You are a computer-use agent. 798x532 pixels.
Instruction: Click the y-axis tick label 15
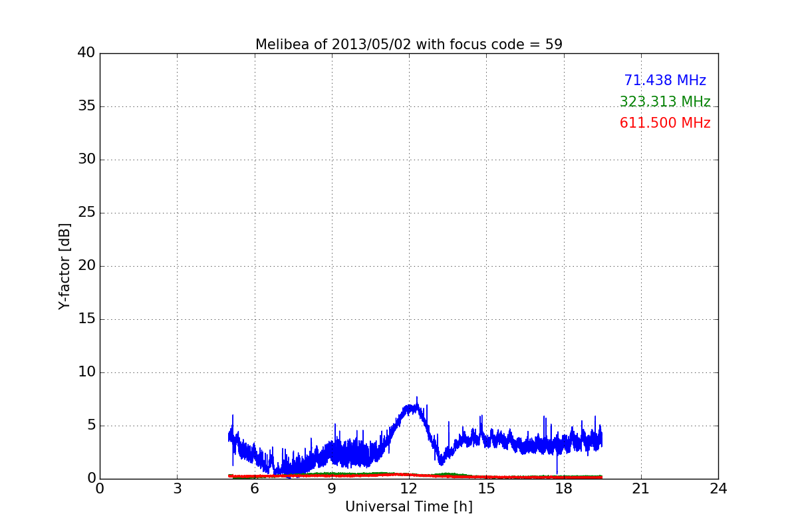pos(86,319)
